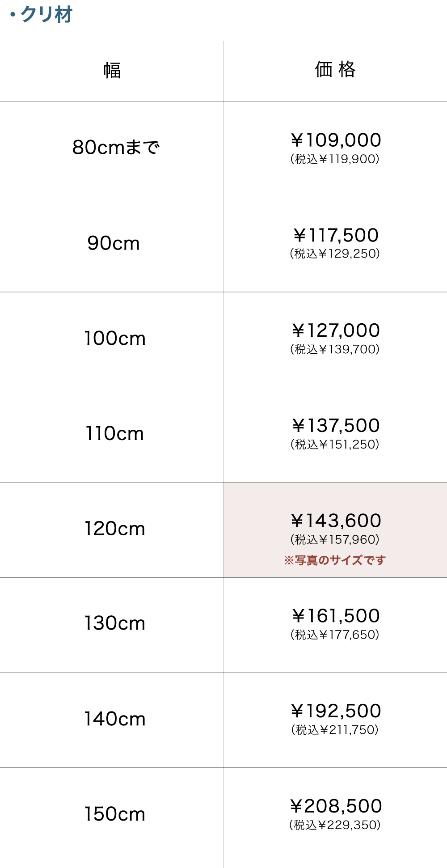Select the 90cm width row label
Screen dimensions: 447x868
114,243
